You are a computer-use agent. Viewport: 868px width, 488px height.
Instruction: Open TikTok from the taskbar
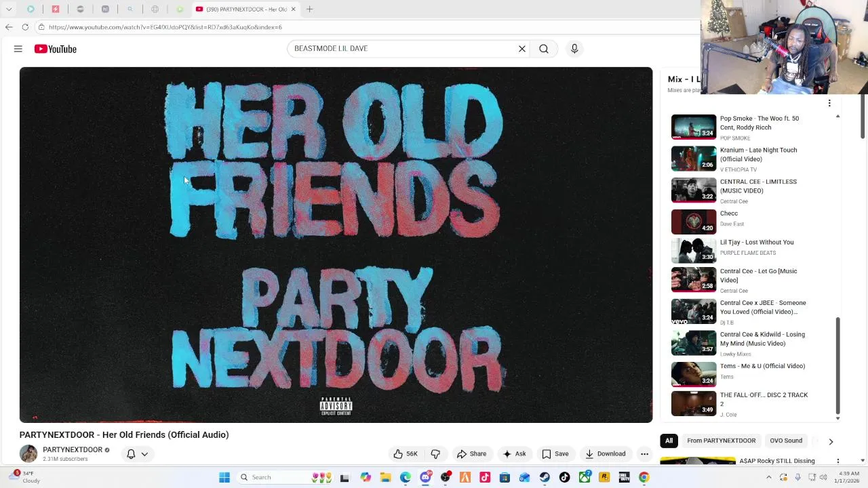[564, 477]
